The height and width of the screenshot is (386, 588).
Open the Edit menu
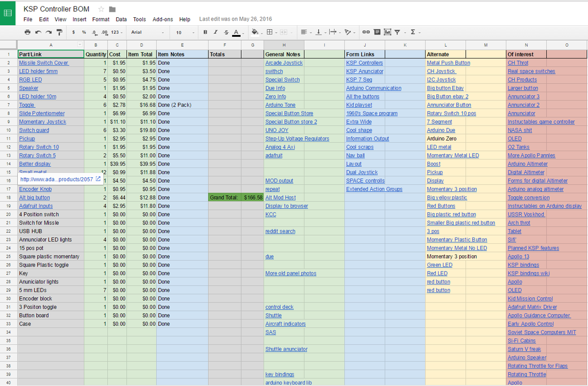44,20
